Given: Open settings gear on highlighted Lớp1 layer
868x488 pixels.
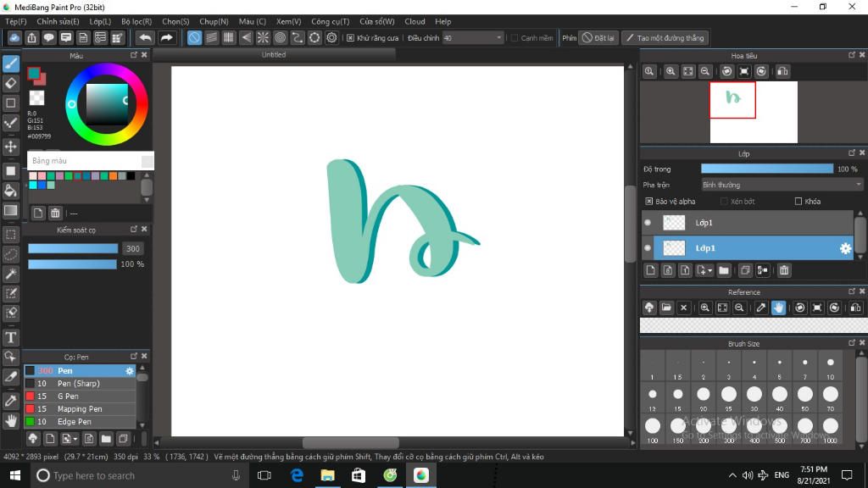Looking at the screenshot, I should (845, 248).
